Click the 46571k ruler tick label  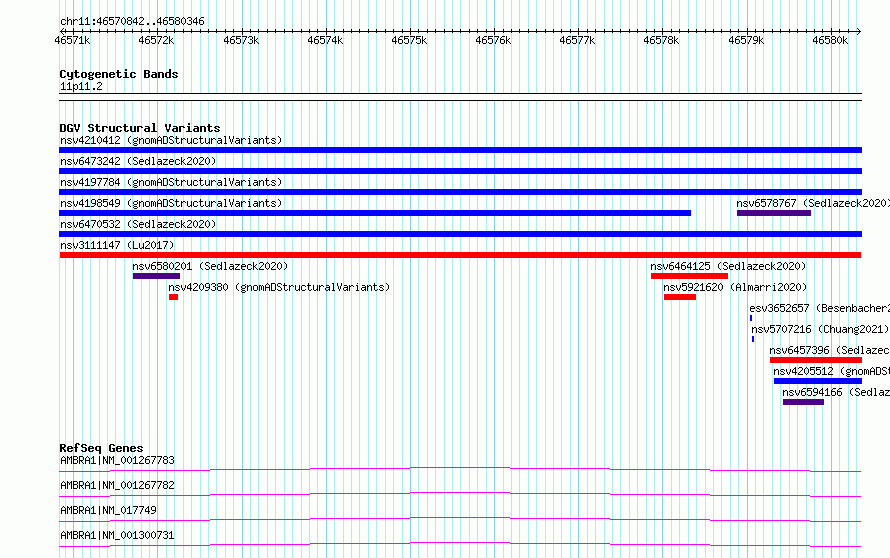click(x=72, y=40)
